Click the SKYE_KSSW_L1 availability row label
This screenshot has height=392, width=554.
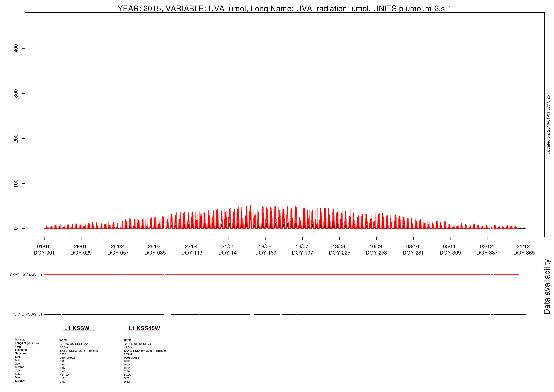point(28,314)
